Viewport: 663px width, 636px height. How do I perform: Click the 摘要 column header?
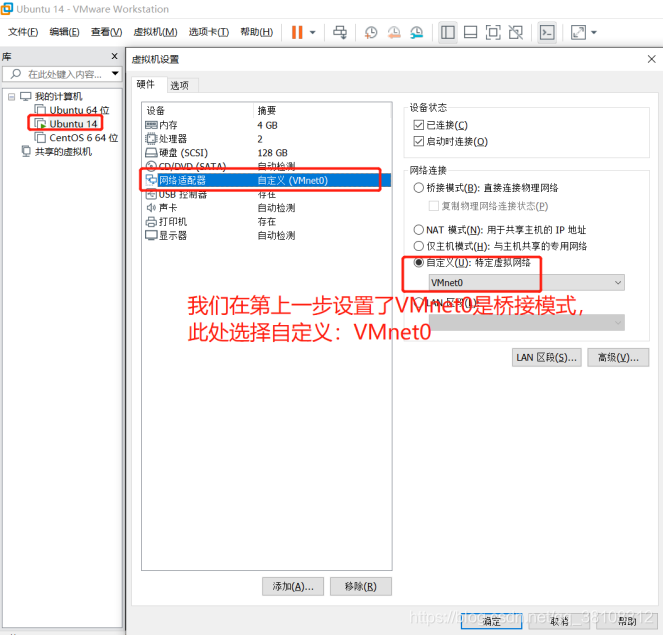[x=322, y=111]
